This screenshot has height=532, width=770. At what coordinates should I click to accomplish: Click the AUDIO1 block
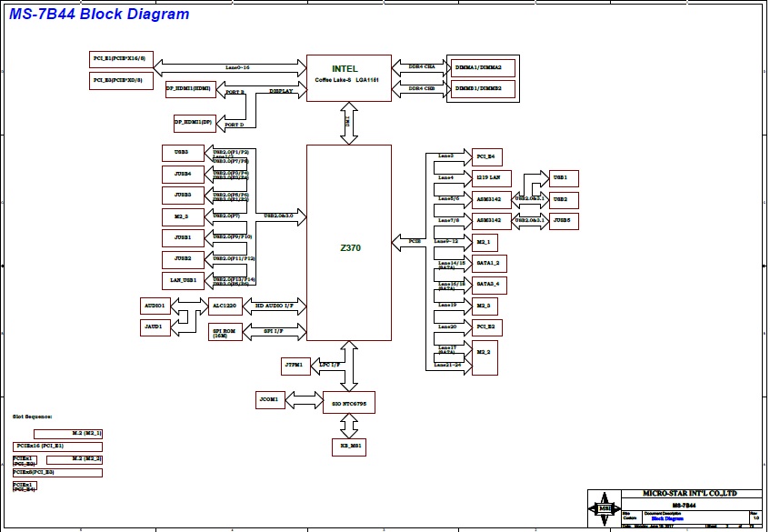click(x=155, y=306)
